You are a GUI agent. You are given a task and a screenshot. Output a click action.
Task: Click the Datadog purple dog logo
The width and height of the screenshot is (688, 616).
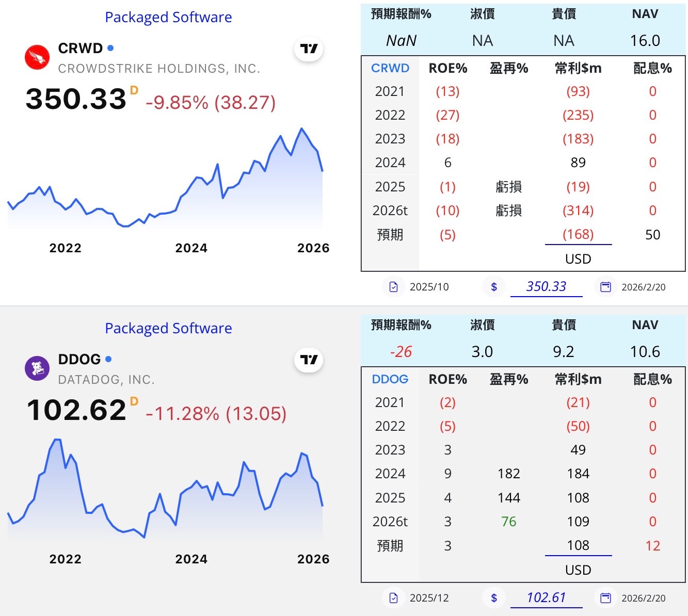[x=37, y=368]
